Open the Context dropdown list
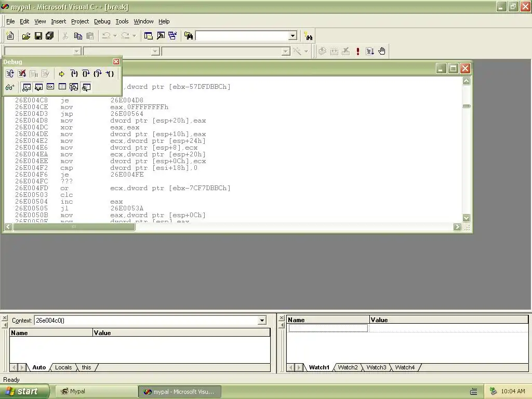This screenshot has width=532, height=399. point(262,320)
